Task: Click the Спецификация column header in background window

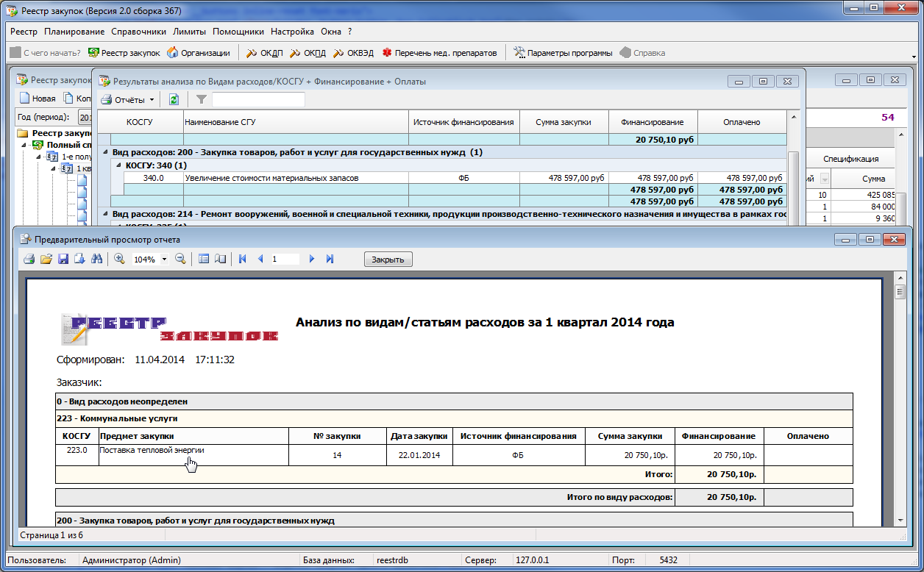Action: 850,159
